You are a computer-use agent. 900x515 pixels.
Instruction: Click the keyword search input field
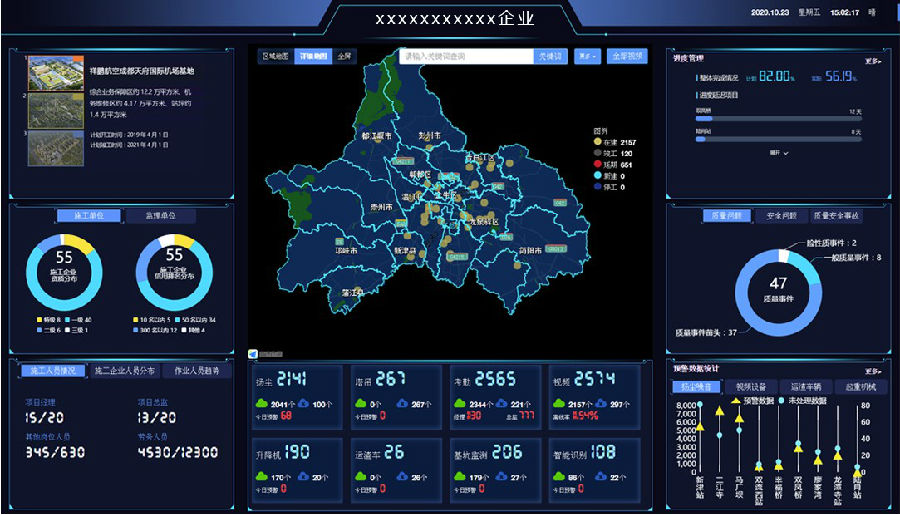[464, 57]
